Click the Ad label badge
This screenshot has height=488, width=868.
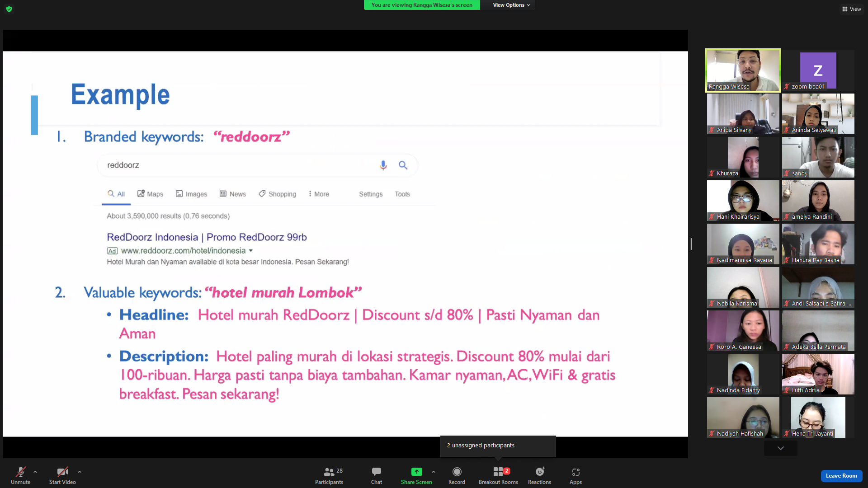coord(112,251)
